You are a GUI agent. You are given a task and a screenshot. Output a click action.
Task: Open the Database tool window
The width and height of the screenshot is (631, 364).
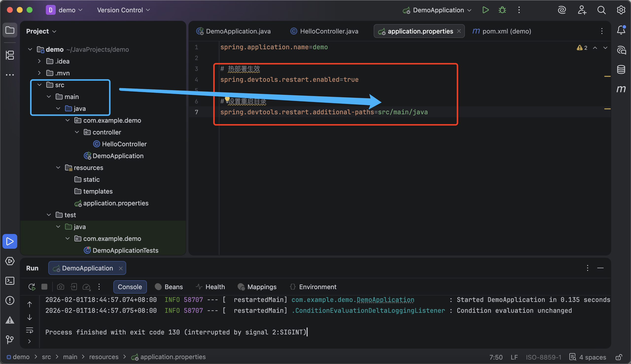pyautogui.click(x=621, y=69)
